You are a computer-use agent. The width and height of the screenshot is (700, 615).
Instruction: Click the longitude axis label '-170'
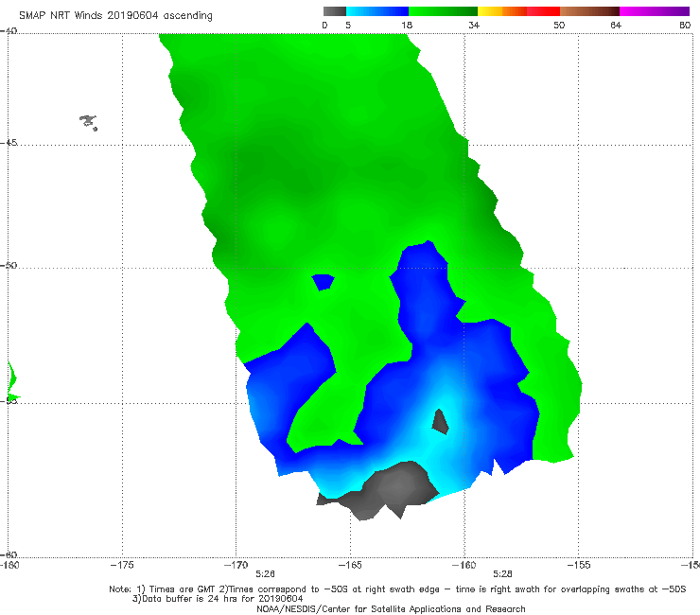(236, 565)
